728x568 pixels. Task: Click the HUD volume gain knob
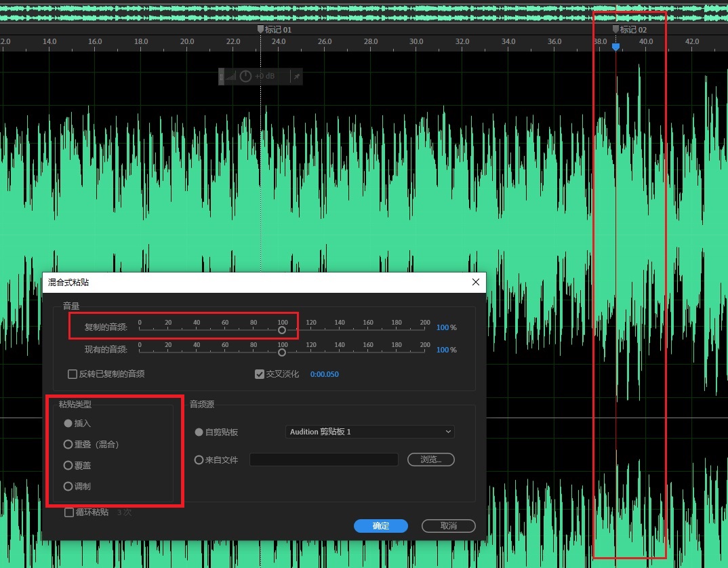(245, 77)
